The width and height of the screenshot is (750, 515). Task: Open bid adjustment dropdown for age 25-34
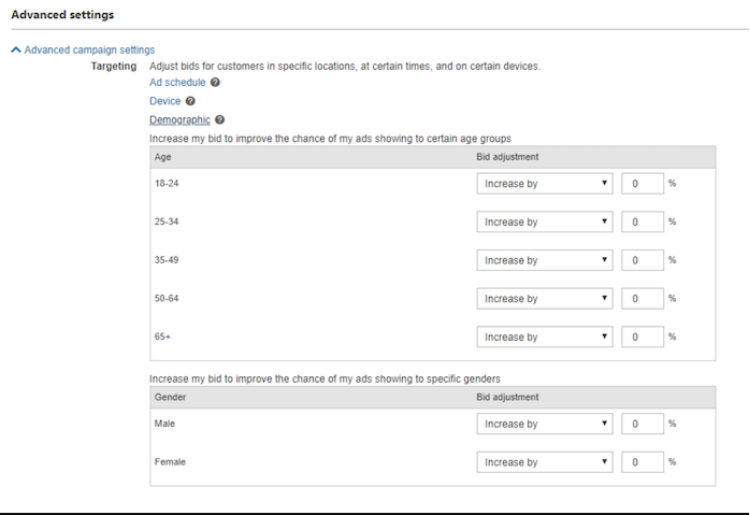pyautogui.click(x=545, y=222)
